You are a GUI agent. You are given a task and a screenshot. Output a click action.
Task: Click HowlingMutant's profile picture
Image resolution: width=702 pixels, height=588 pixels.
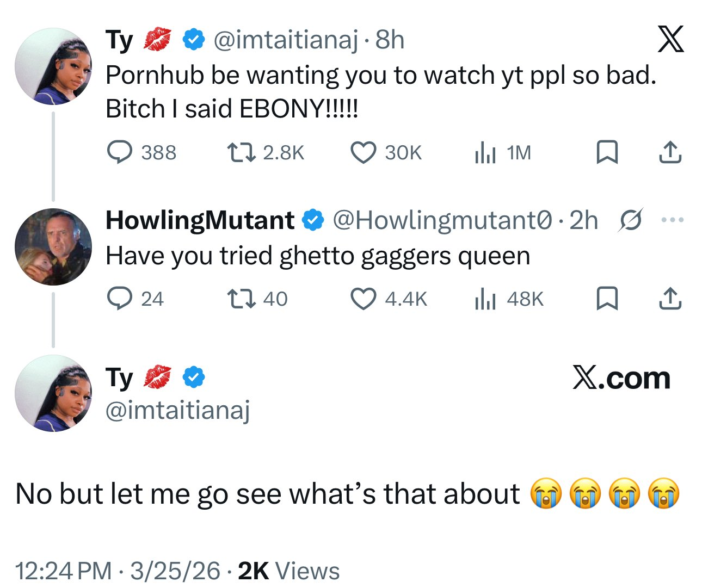(53, 247)
